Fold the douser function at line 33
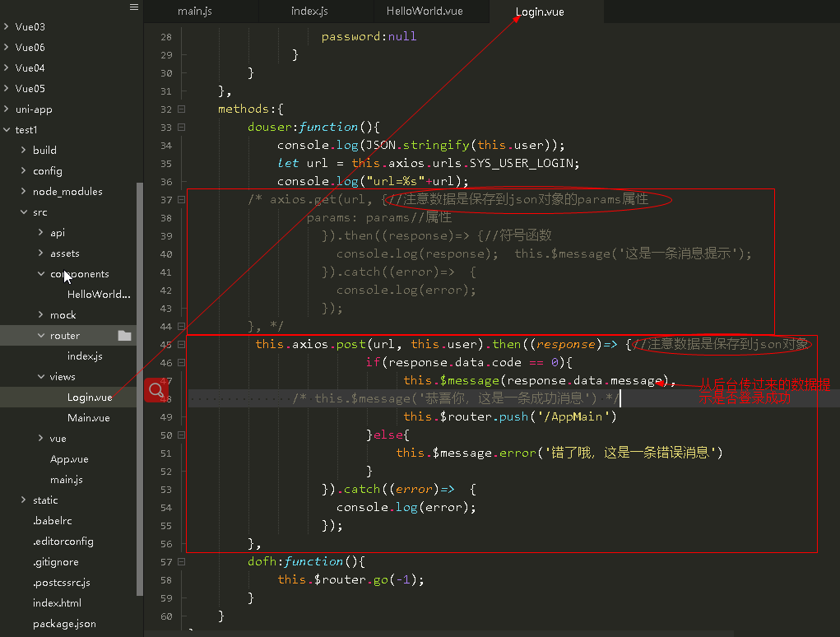Viewport: 840px width, 637px height. pyautogui.click(x=181, y=127)
